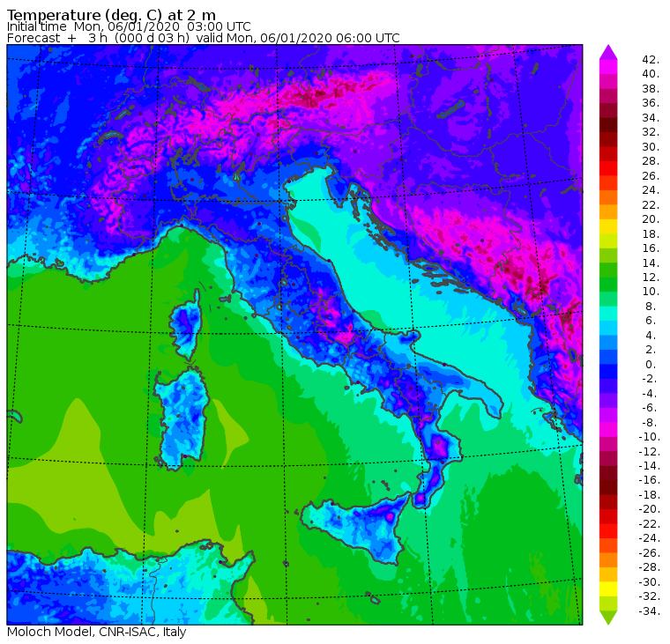Click the island of Corsica on the map
670x644 pixels.
click(x=186, y=325)
